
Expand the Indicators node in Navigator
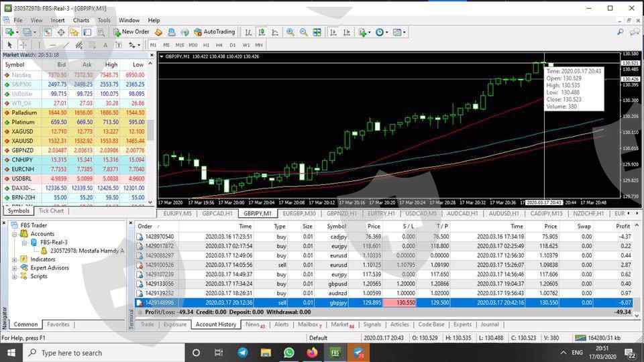[x=15, y=259]
